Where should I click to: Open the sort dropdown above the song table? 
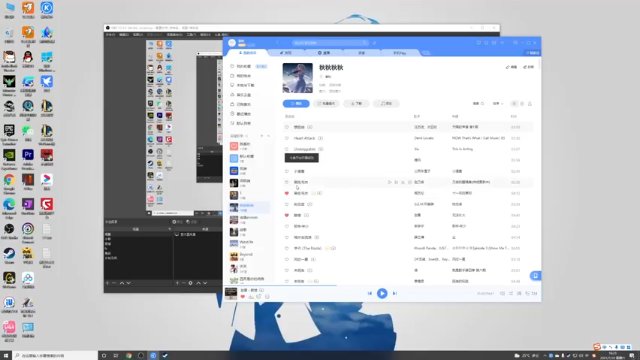498,104
